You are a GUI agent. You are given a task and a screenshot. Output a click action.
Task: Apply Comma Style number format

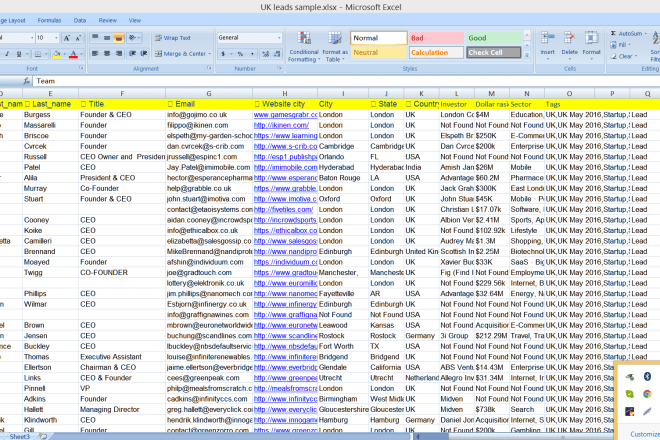[x=252, y=54]
